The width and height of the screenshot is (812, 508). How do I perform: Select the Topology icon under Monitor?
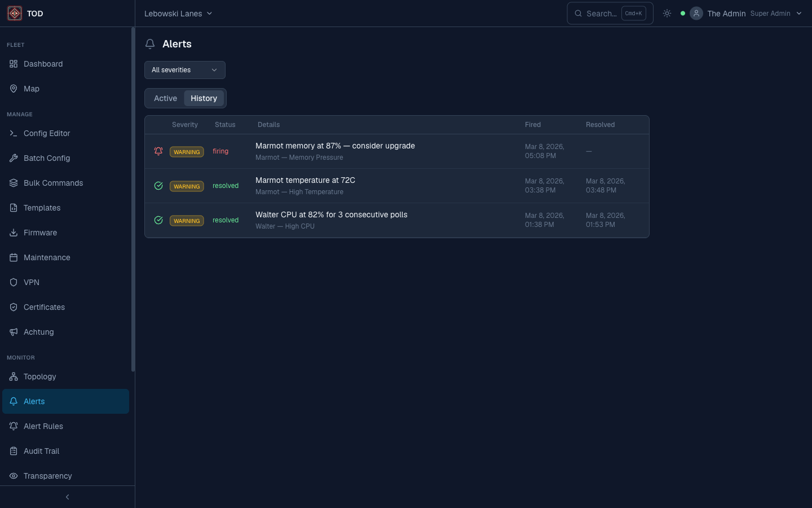[14, 376]
